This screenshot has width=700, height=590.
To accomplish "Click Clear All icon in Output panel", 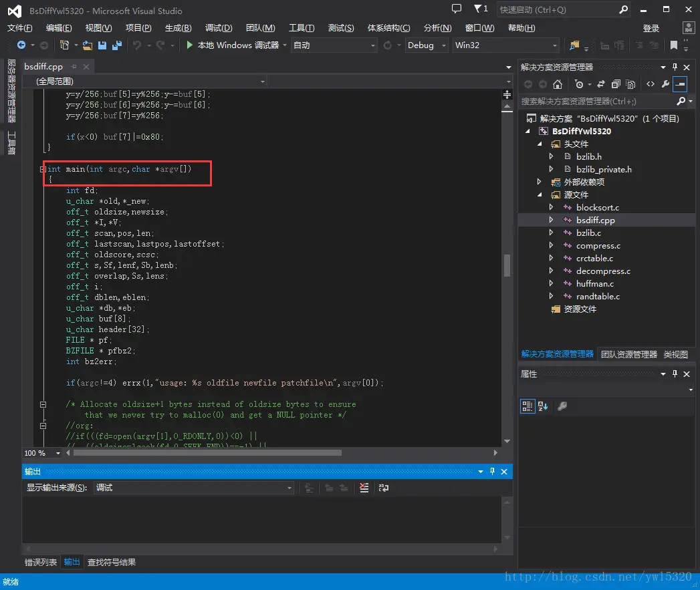I will tap(364, 488).
